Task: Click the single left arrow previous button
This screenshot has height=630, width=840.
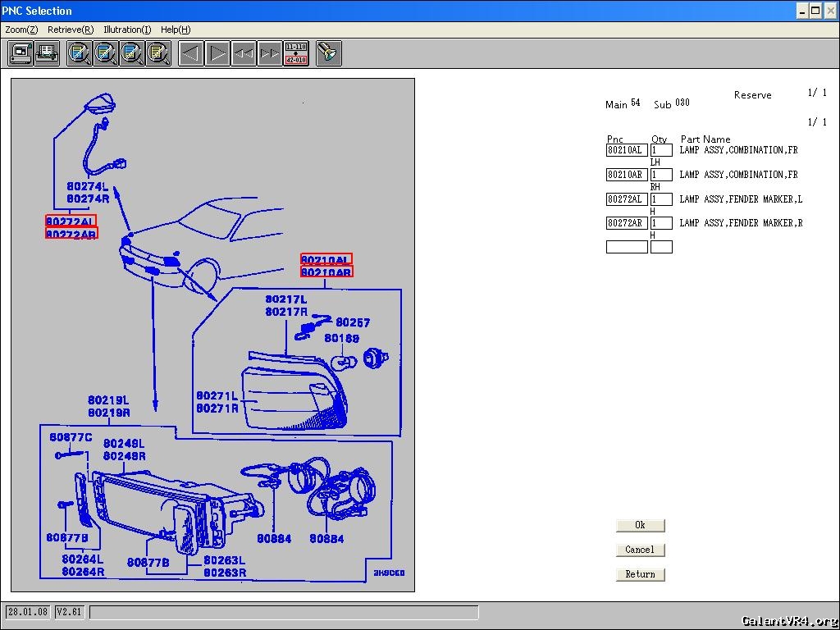Action: coord(191,54)
